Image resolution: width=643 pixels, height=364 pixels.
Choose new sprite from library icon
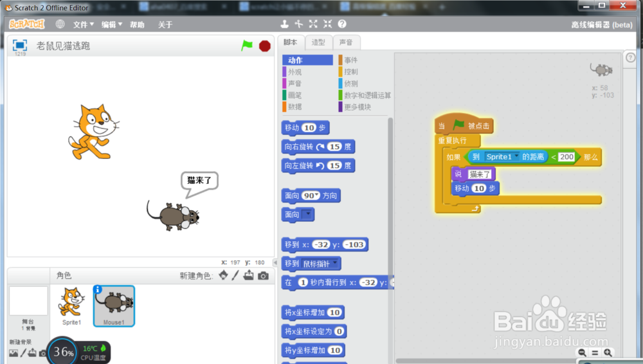click(223, 275)
